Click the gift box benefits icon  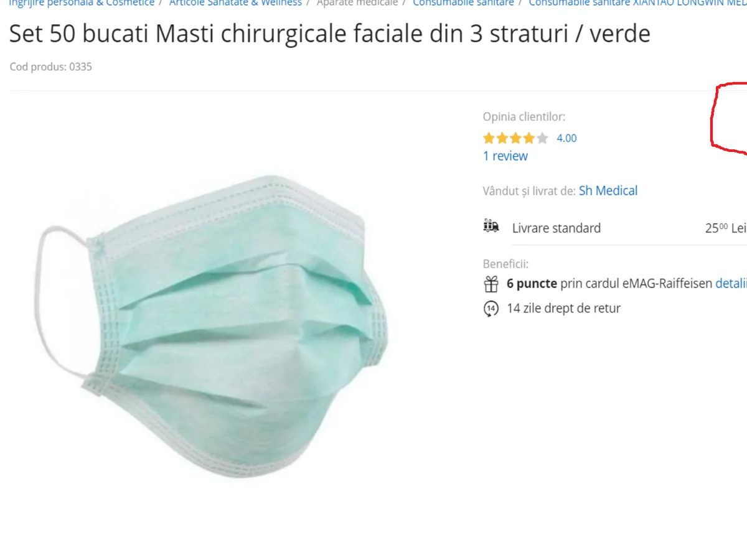(x=491, y=284)
